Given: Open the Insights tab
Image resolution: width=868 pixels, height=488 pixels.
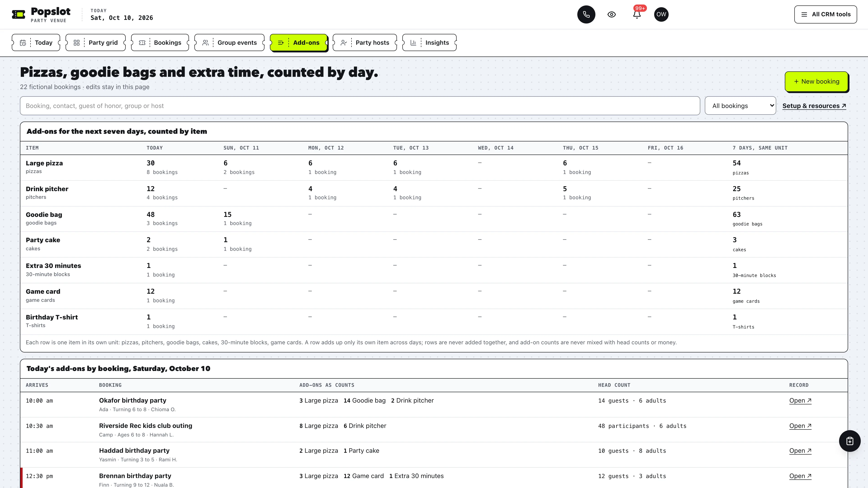Looking at the screenshot, I should 430,42.
